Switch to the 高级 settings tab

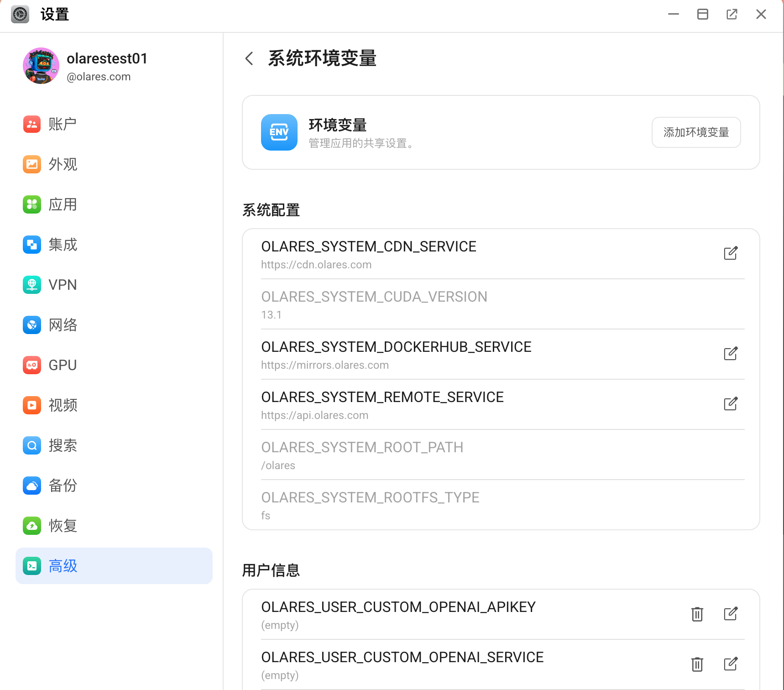[x=63, y=566]
